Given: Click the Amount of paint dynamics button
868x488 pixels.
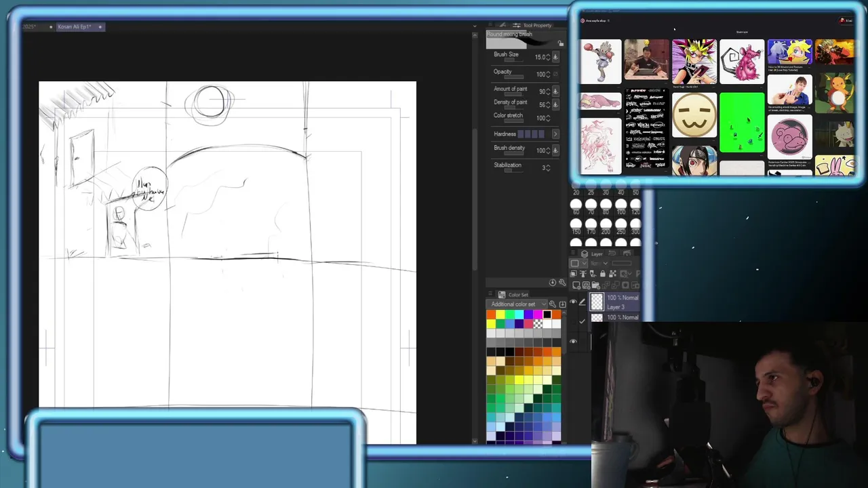Looking at the screenshot, I should click(555, 91).
